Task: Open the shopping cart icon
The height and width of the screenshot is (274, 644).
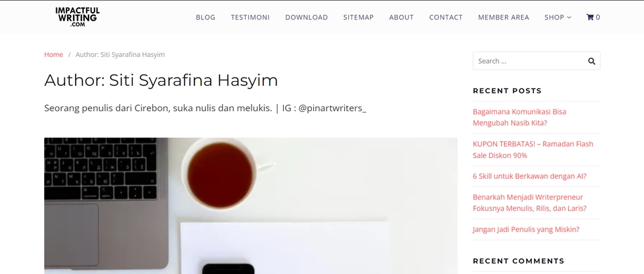Action: (x=592, y=17)
